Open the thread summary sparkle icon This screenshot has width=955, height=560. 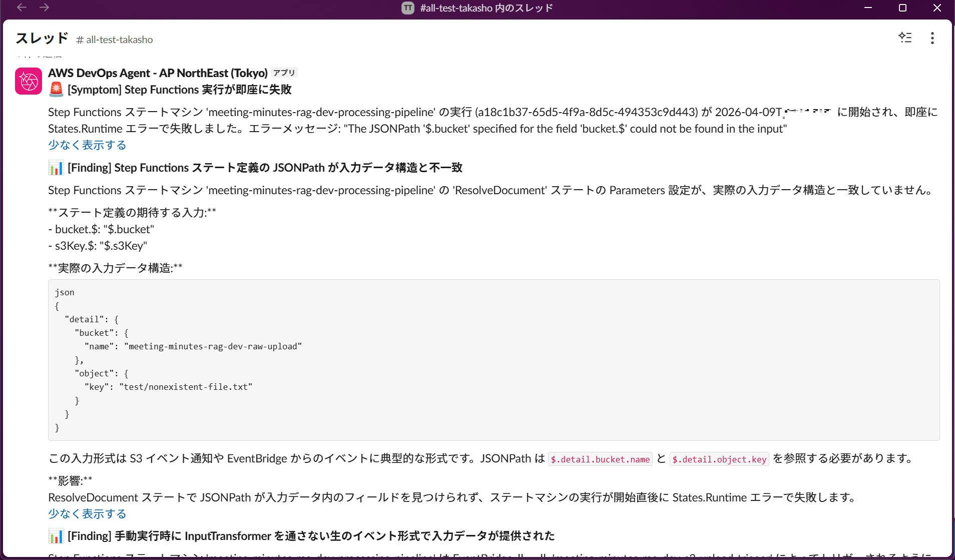[905, 38]
